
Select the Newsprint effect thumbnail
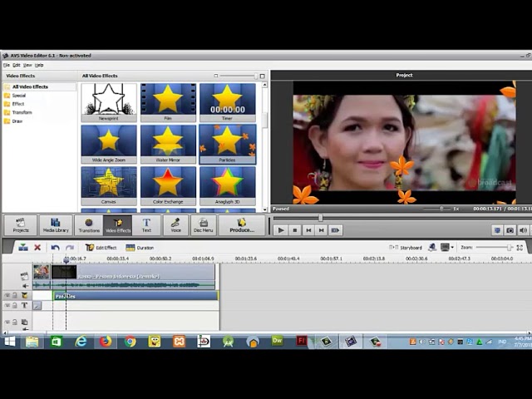[109, 102]
